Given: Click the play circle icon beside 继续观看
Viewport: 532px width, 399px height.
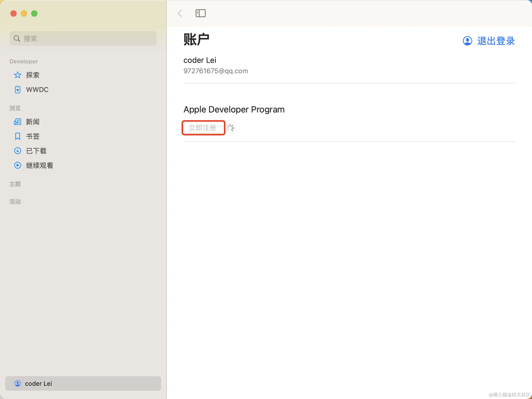Looking at the screenshot, I should [17, 165].
